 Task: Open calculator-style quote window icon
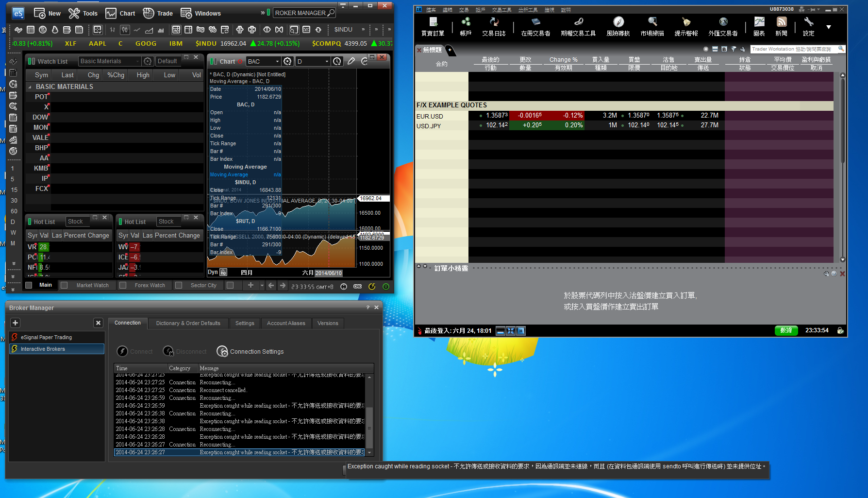(x=31, y=30)
